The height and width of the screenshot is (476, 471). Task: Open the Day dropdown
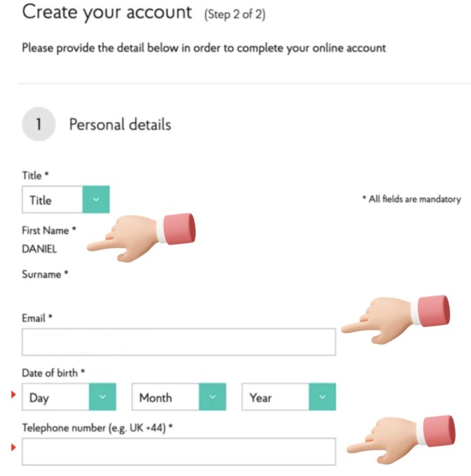[65, 397]
